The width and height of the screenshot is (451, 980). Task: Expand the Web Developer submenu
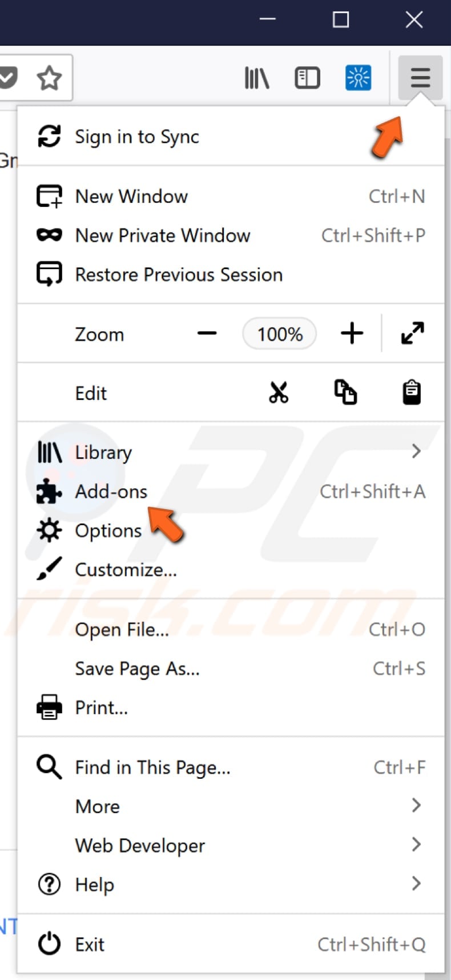point(416,845)
